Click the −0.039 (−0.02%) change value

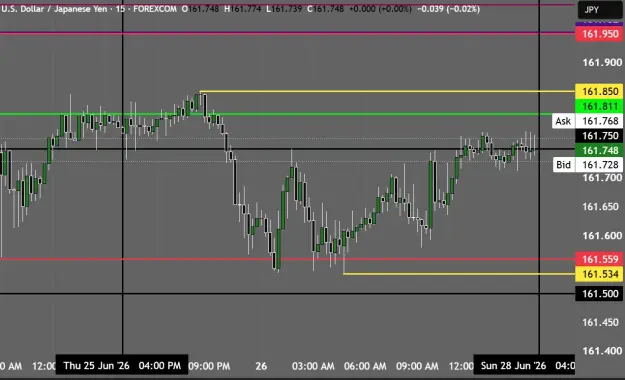click(x=448, y=9)
